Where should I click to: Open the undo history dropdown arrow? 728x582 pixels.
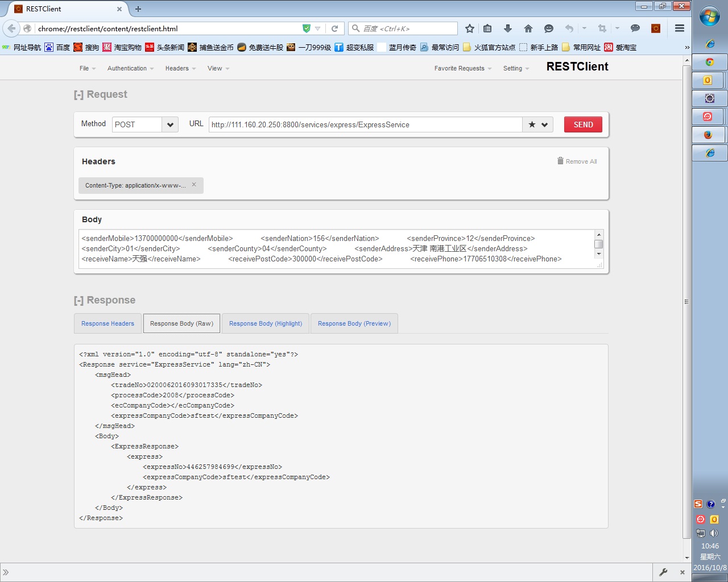584,28
